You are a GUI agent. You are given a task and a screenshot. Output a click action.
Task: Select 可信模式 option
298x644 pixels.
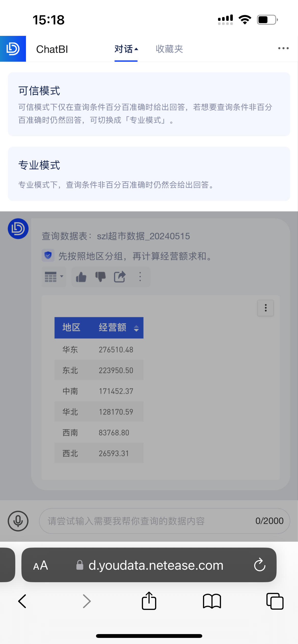point(149,104)
